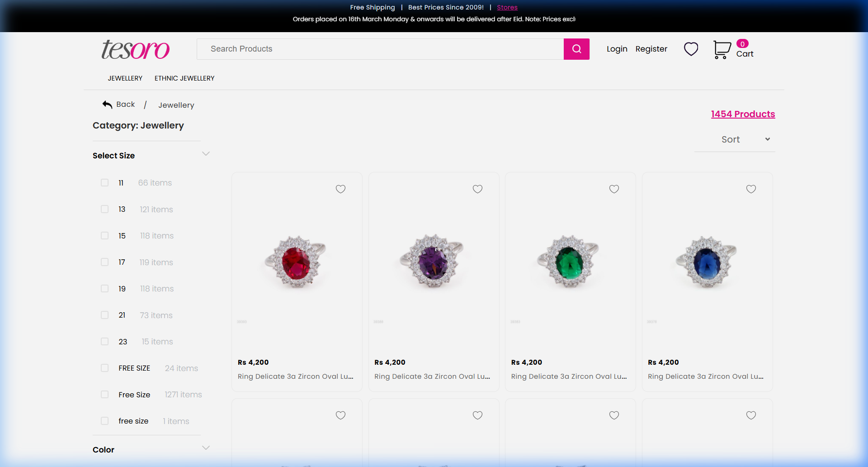Screen dimensions: 868x467
Task: Focus the Search Products input field
Action: tap(380, 49)
